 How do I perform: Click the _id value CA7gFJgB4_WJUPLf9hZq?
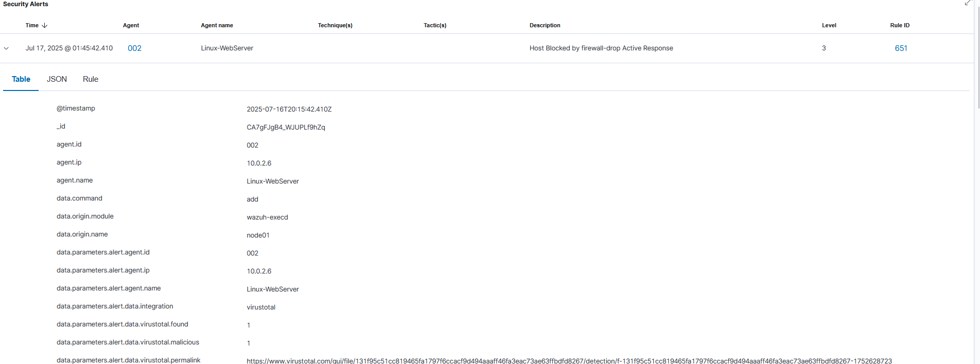pyautogui.click(x=286, y=128)
